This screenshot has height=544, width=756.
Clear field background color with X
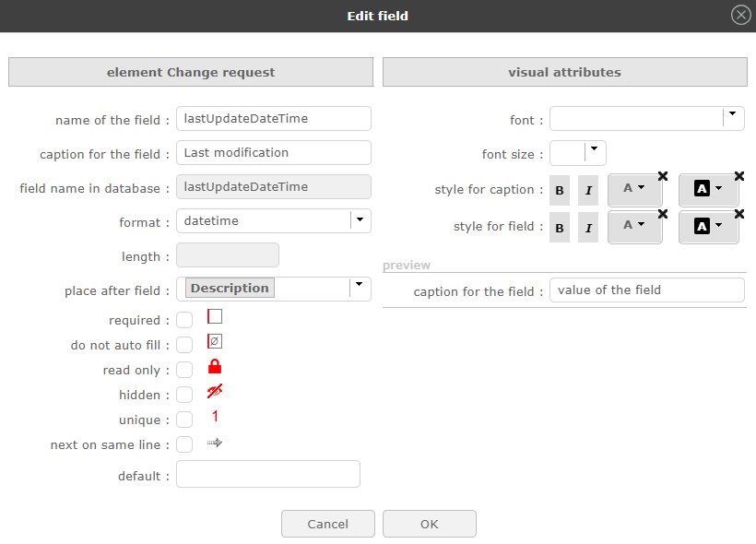[738, 213]
